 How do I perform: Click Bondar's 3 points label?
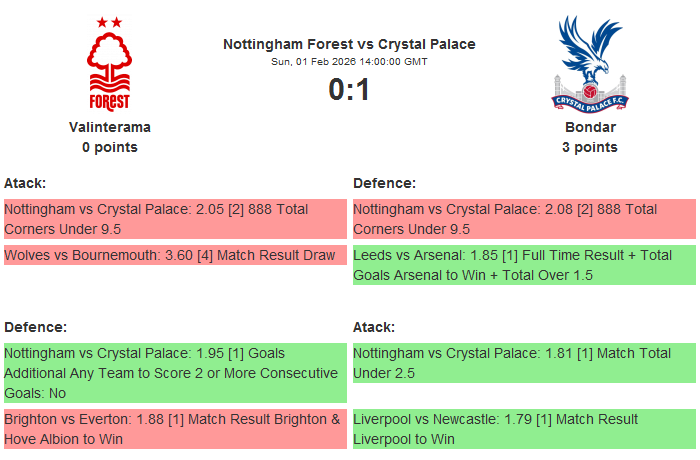coord(590,147)
